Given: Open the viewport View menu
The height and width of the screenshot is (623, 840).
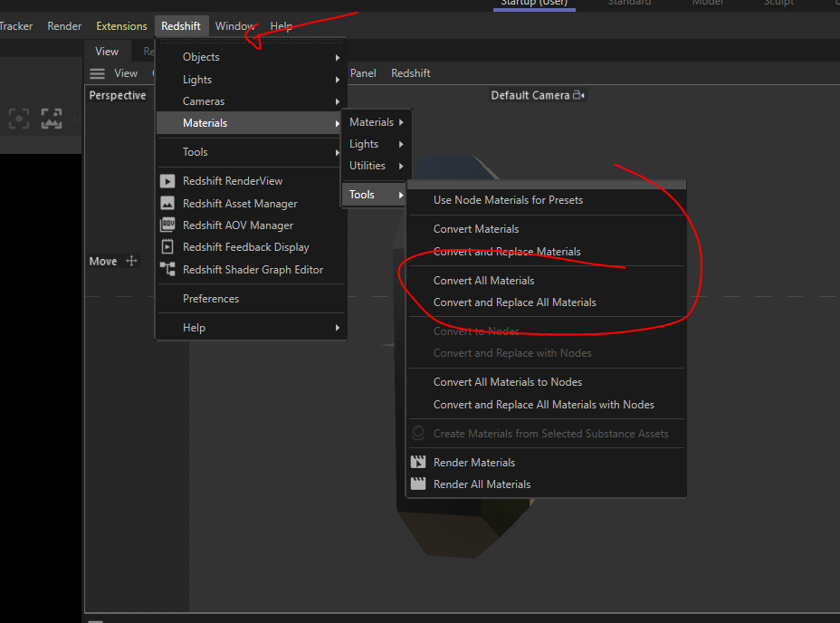Looking at the screenshot, I should pyautogui.click(x=126, y=73).
